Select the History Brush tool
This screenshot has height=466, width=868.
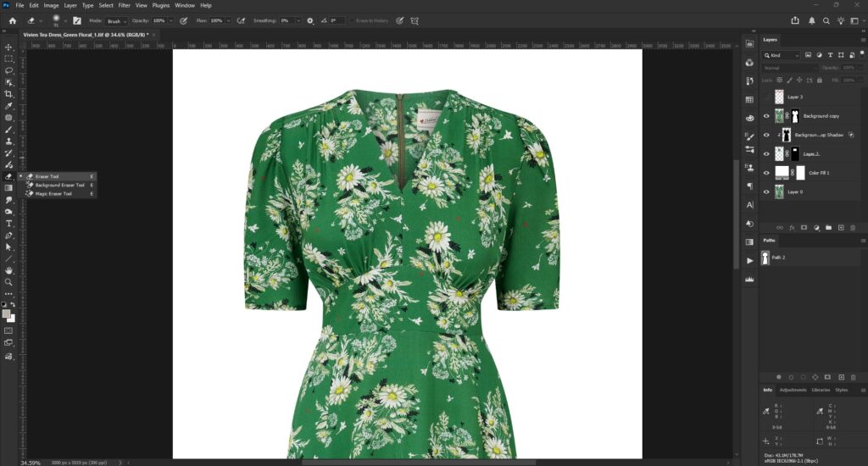point(8,153)
